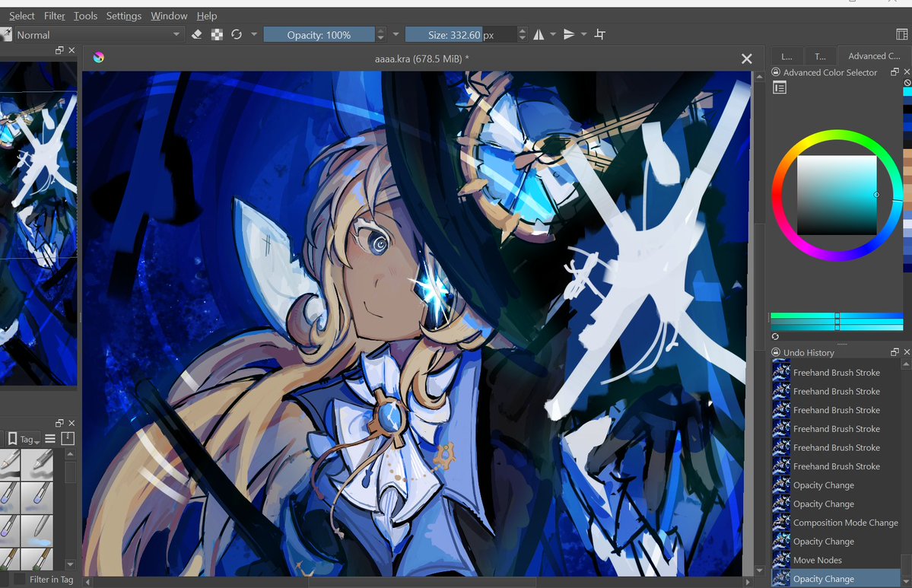
Task: Lock the Undo History docker
Action: point(776,352)
